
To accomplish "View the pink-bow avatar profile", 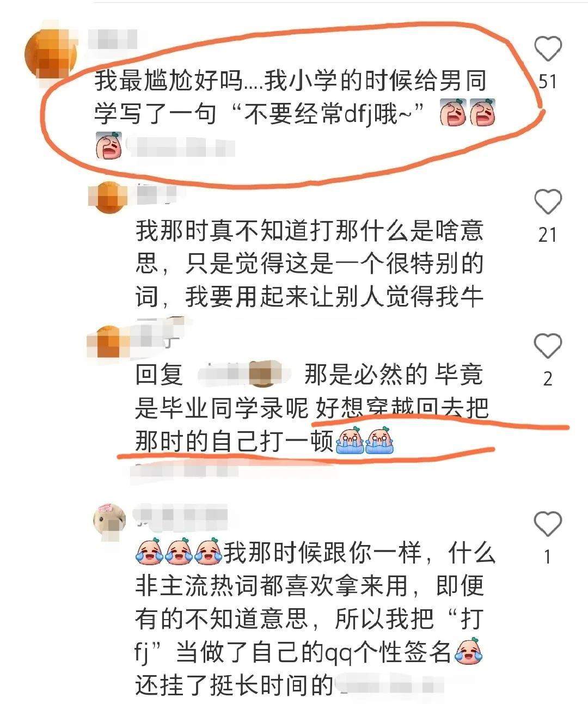I will point(109,521).
